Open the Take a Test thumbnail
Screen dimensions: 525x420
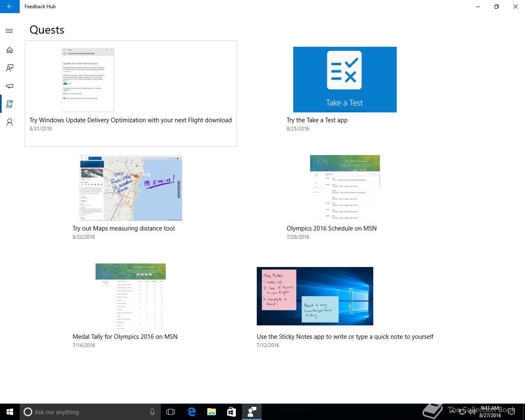pyautogui.click(x=345, y=80)
